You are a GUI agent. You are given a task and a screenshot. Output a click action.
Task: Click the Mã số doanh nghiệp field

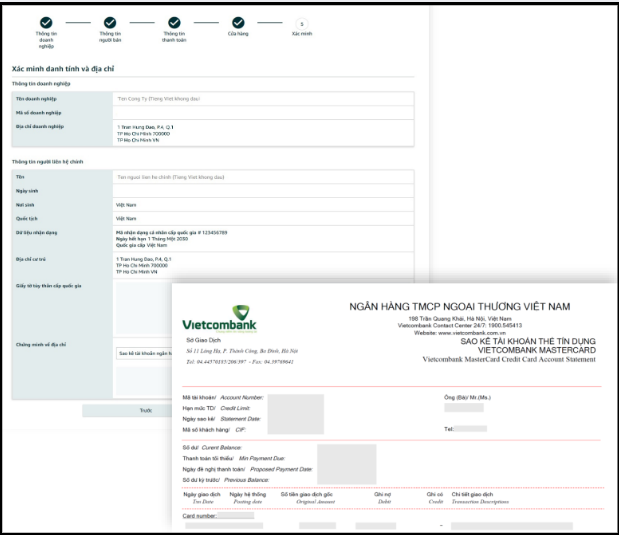(263, 113)
